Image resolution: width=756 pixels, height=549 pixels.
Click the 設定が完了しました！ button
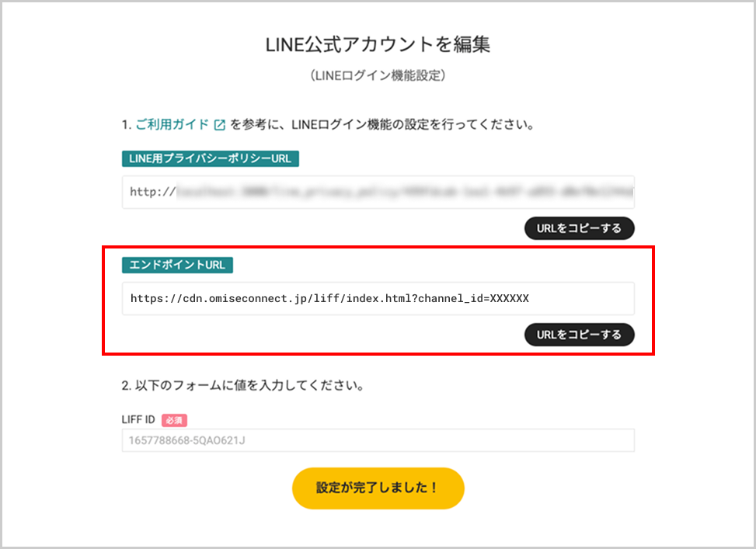point(378,488)
